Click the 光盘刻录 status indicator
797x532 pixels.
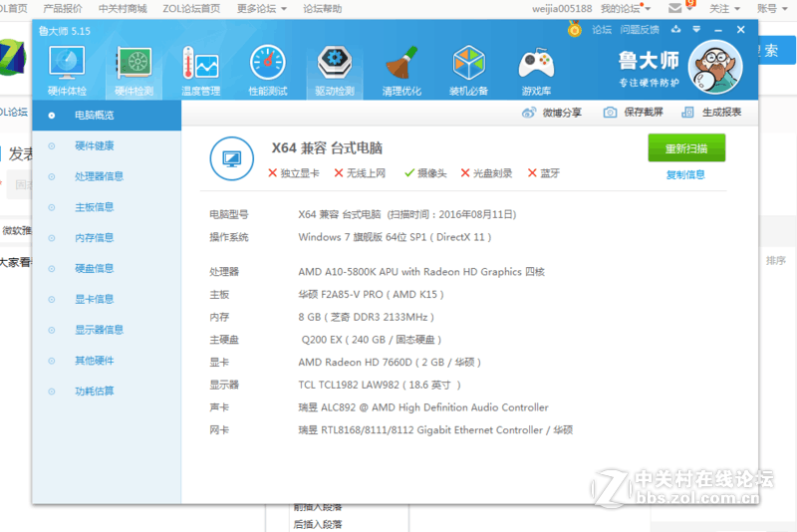486,173
